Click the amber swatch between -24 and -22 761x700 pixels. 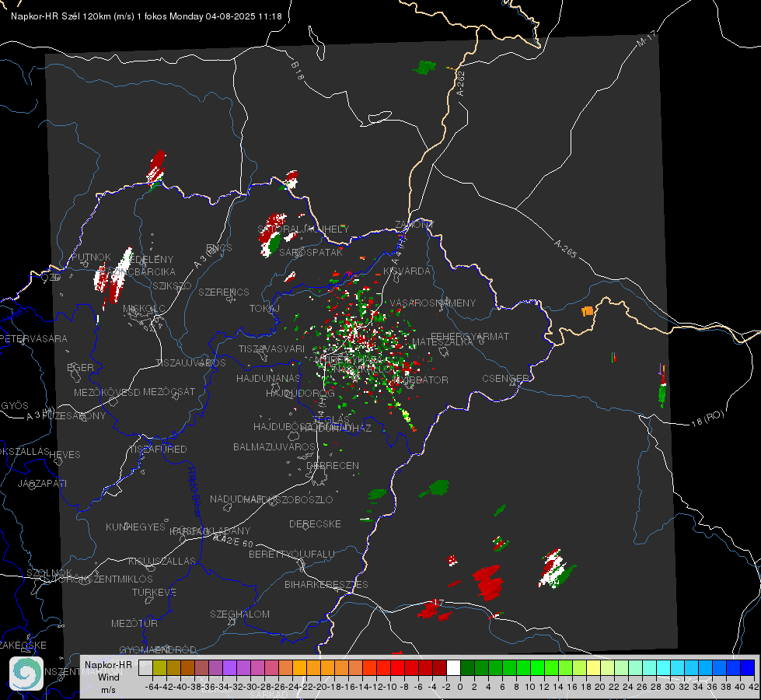299,667
